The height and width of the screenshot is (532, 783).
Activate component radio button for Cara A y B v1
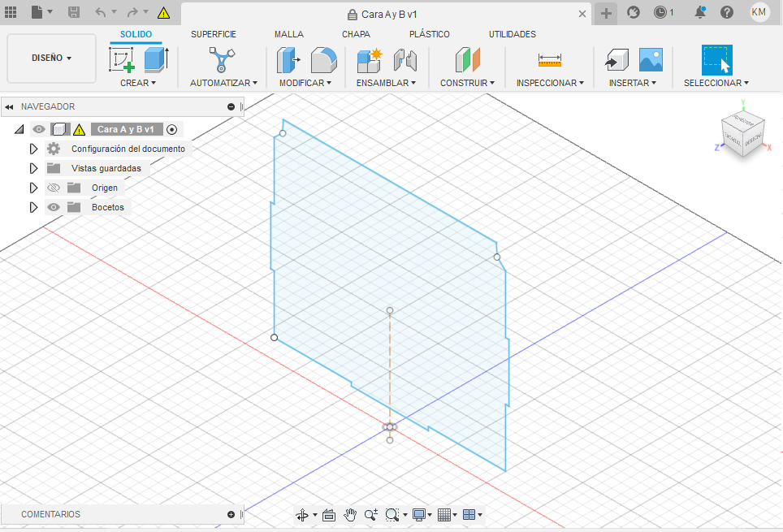(x=171, y=129)
